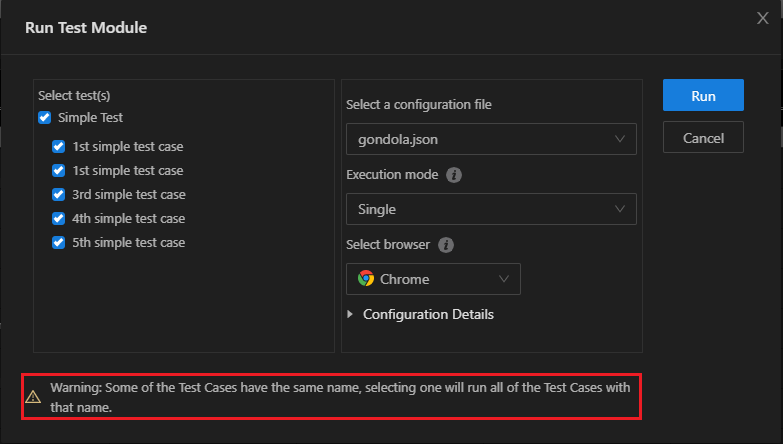Open the gondola.json configuration file dropdown
Screen dimensions: 783x444
pos(491,139)
